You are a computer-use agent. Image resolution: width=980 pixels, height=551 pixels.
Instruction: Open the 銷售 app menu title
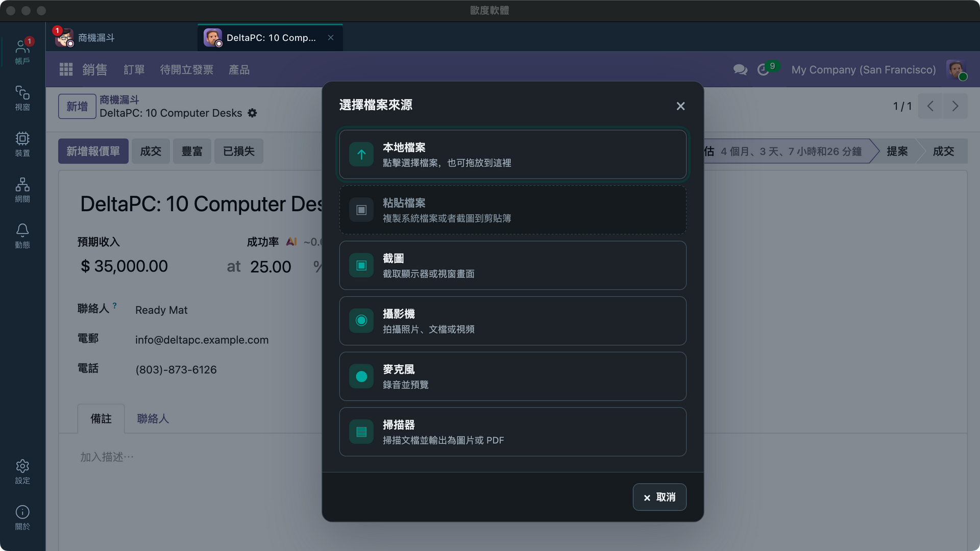click(x=95, y=69)
